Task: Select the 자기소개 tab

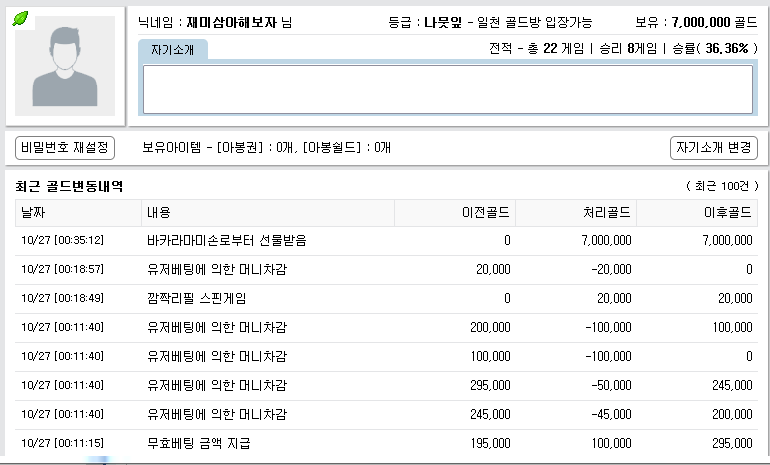Action: click(172, 50)
